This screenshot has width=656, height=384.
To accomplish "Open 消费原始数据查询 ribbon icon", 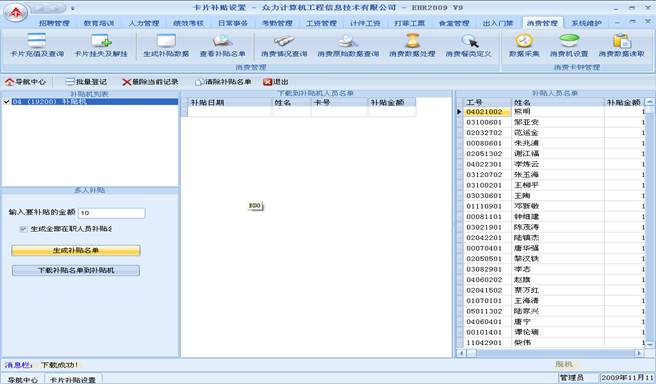I will click(x=348, y=45).
